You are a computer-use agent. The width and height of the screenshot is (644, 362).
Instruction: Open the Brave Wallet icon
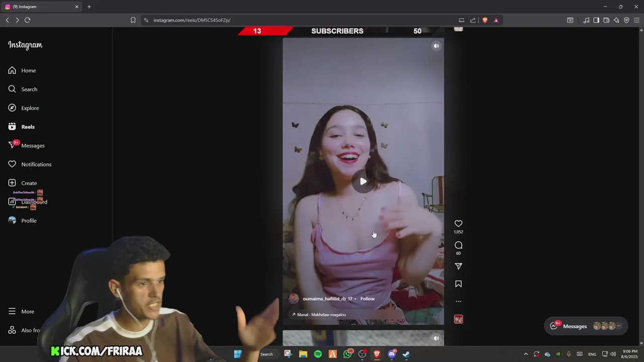coord(606,20)
